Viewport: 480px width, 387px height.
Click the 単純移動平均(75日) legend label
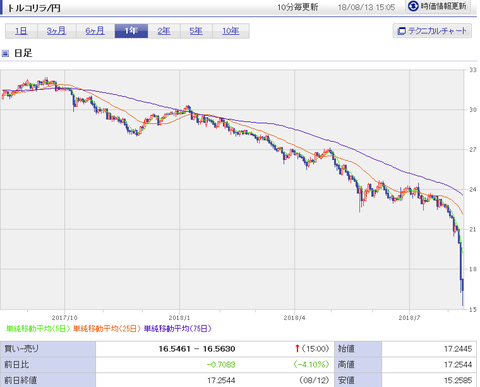178,329
